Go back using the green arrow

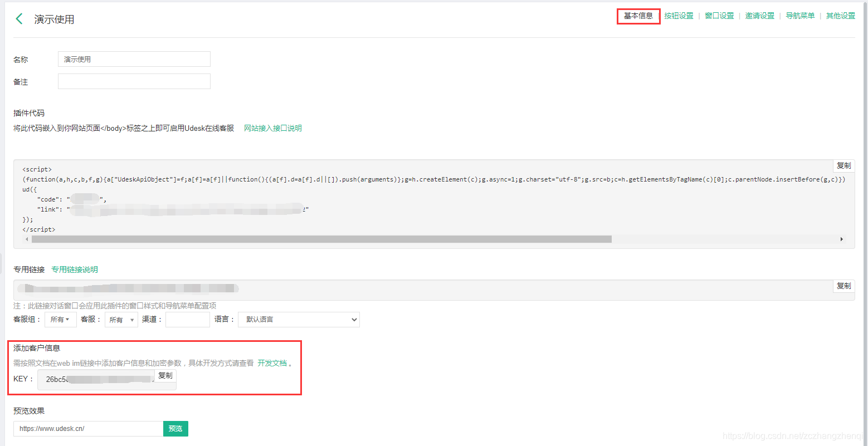(x=19, y=19)
